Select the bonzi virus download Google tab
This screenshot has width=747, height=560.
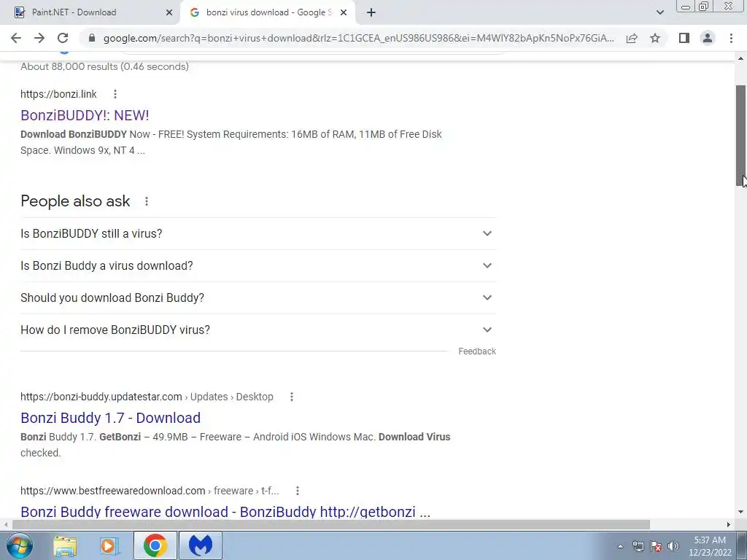[269, 12]
